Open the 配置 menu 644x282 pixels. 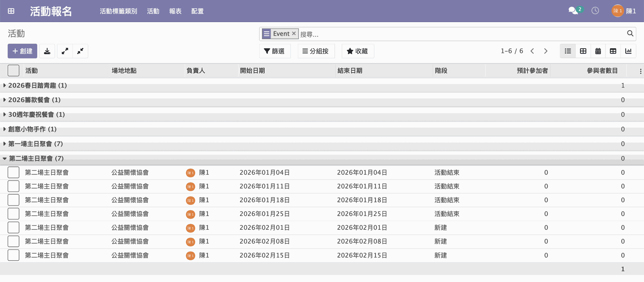click(197, 11)
